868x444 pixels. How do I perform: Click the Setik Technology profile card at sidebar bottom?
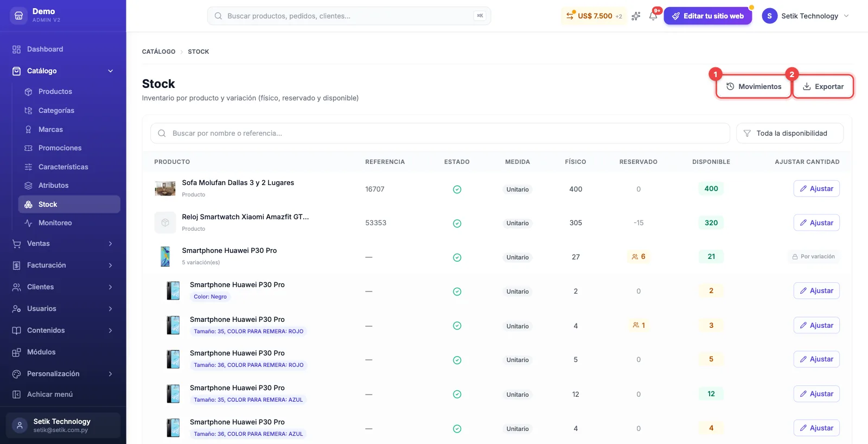pos(63,425)
